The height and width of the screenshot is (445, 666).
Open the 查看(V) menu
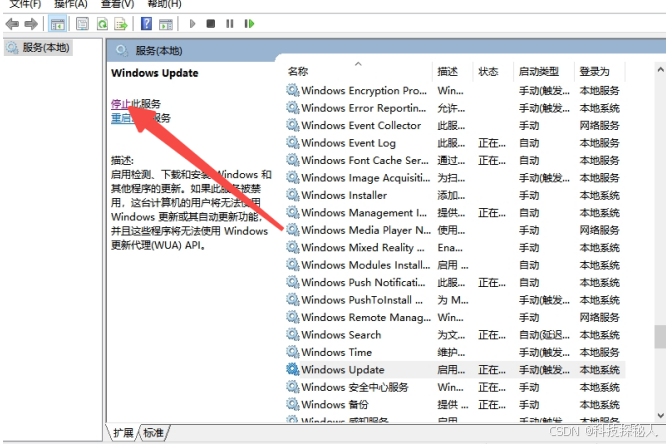click(x=118, y=4)
